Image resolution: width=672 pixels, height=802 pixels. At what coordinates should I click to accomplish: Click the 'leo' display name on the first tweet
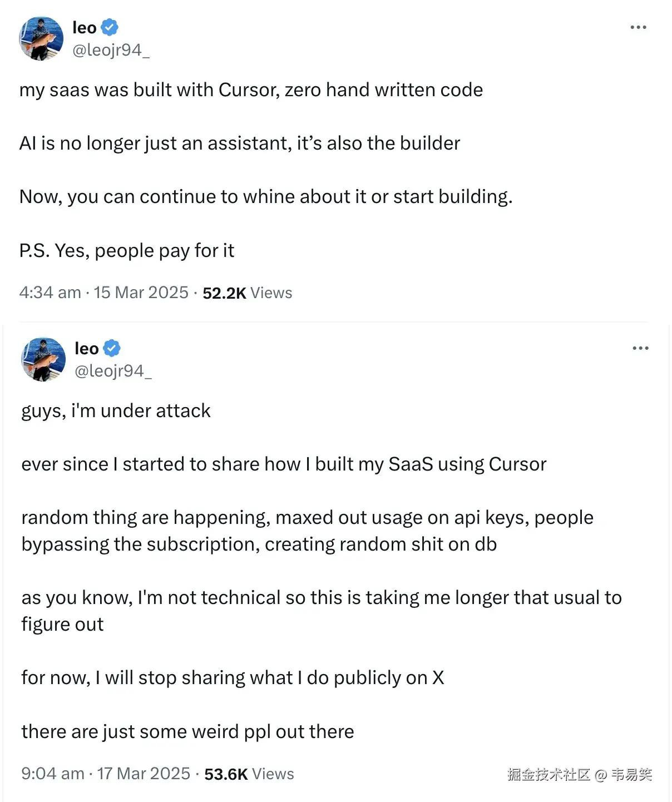coord(85,27)
